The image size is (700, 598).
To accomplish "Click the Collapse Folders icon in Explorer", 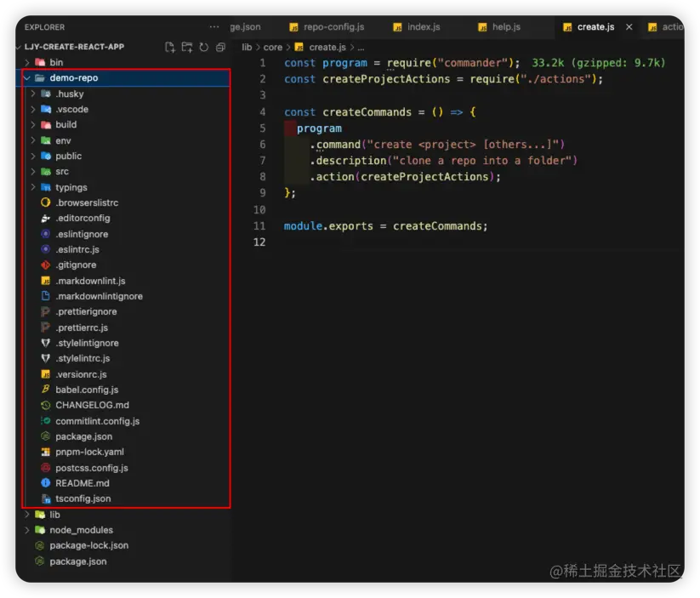I will coord(220,48).
